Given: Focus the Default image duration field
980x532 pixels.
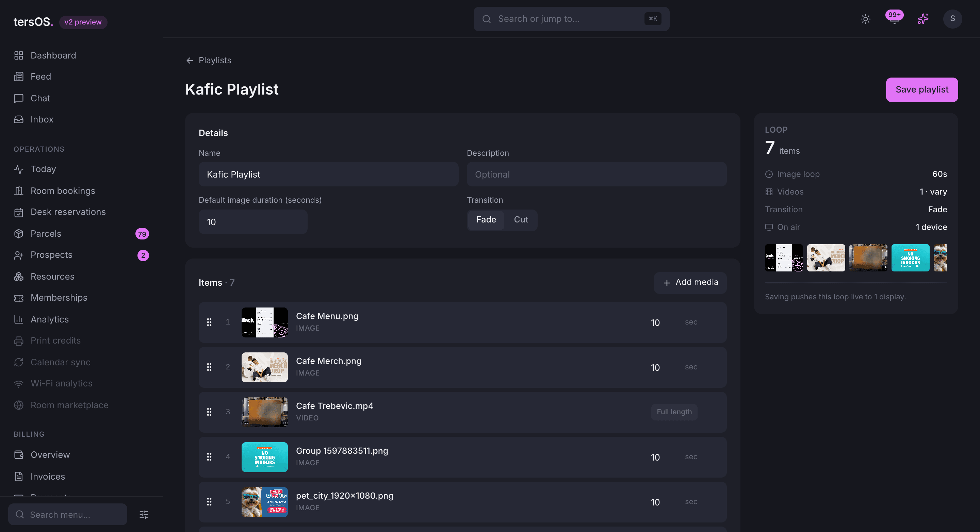Looking at the screenshot, I should click(253, 222).
